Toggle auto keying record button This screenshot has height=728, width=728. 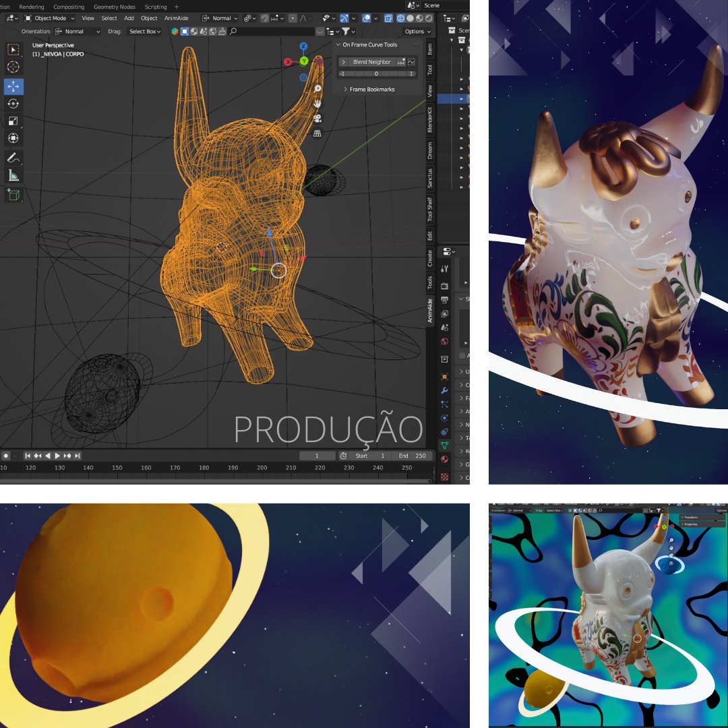[6, 456]
